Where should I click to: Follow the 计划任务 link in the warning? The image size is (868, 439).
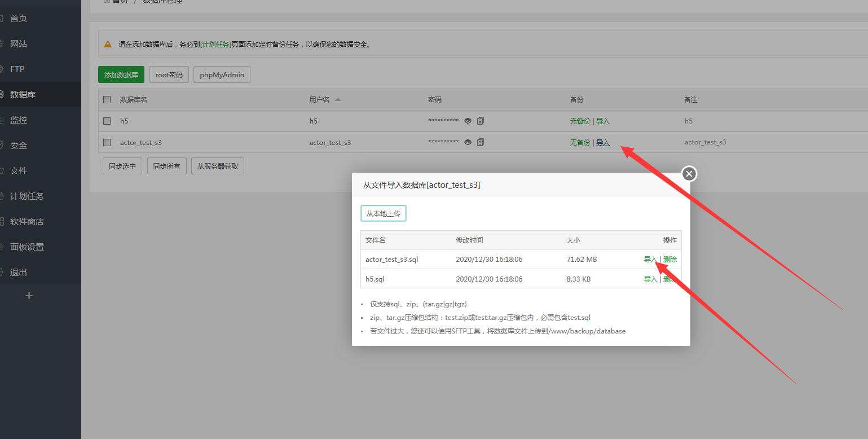pyautogui.click(x=215, y=45)
